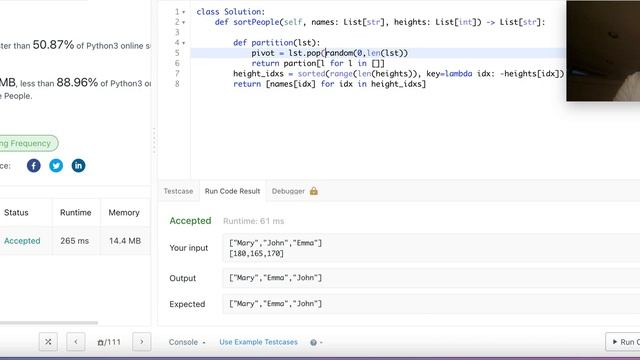
Task: Expand the Console dropdown
Action: tap(187, 342)
